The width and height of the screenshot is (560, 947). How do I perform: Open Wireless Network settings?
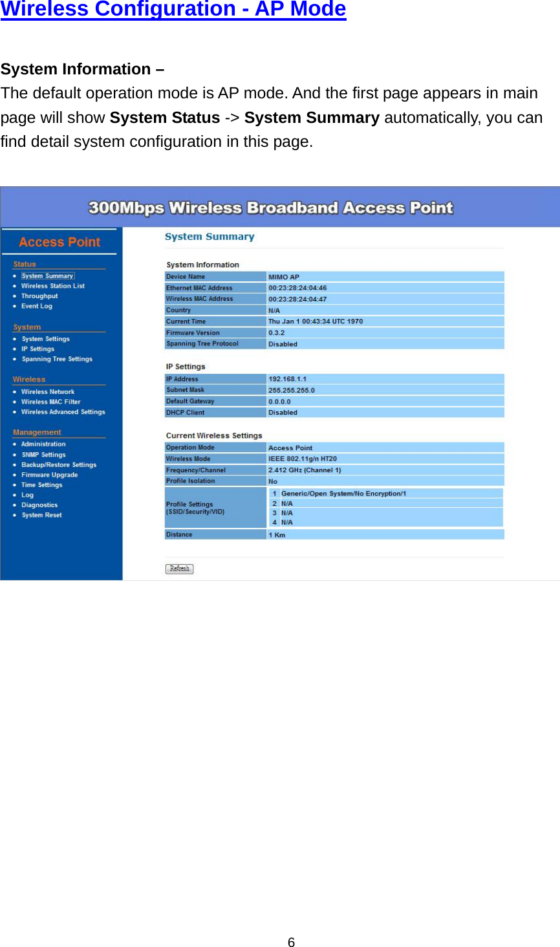coord(47,391)
